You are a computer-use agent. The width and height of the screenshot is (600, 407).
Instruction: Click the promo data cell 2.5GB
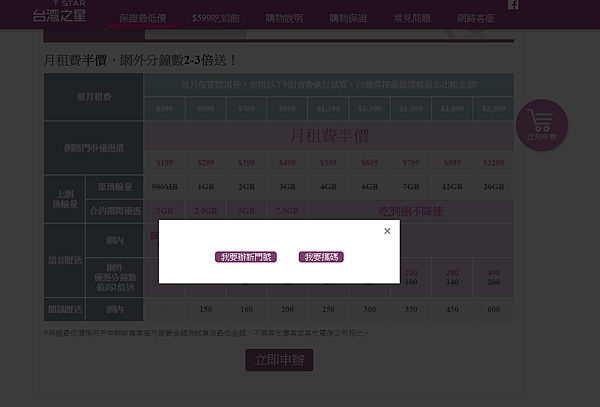click(x=205, y=211)
